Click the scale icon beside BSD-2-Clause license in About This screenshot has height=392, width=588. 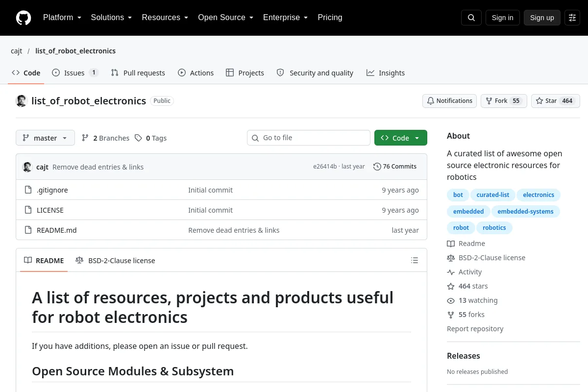pyautogui.click(x=451, y=258)
